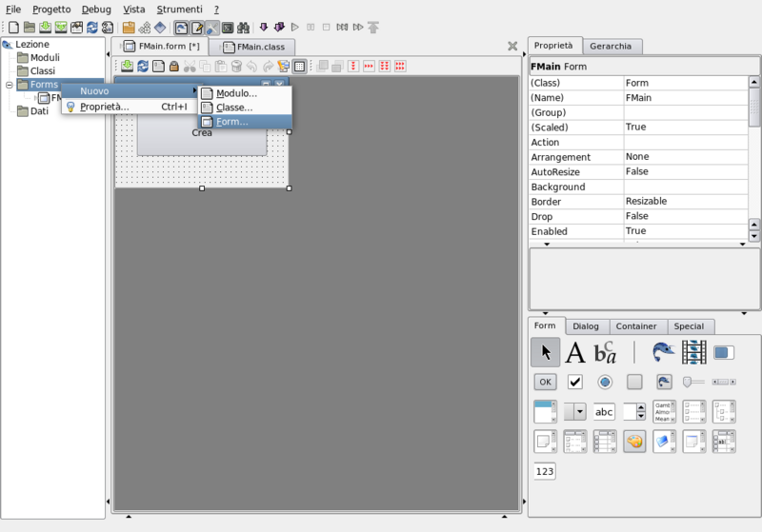This screenshot has height=532, width=762.
Task: Pick the MovieBox filmstrip control in the toolbox
Action: click(694, 352)
